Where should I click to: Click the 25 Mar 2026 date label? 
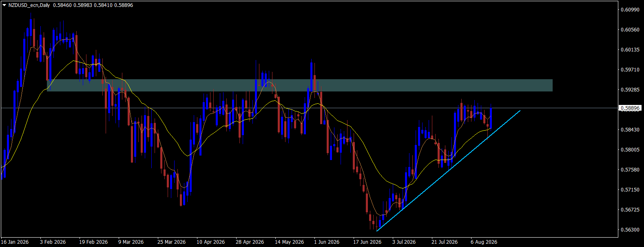(171, 242)
